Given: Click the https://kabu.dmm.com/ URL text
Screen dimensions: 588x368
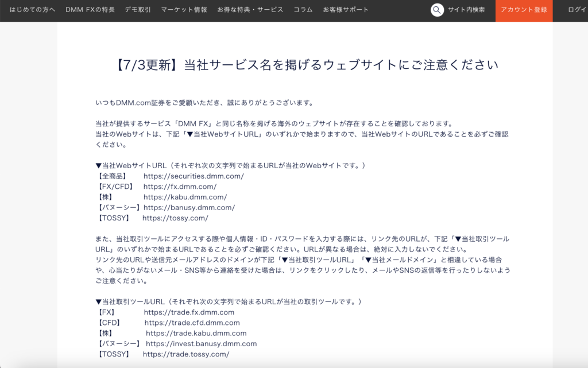Looking at the screenshot, I should coord(185,197).
